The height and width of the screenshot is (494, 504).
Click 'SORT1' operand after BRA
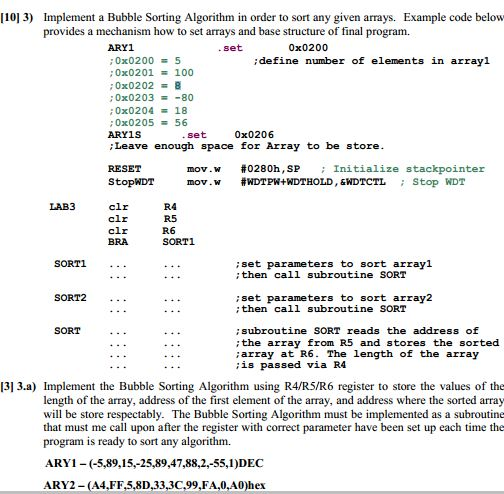point(178,242)
